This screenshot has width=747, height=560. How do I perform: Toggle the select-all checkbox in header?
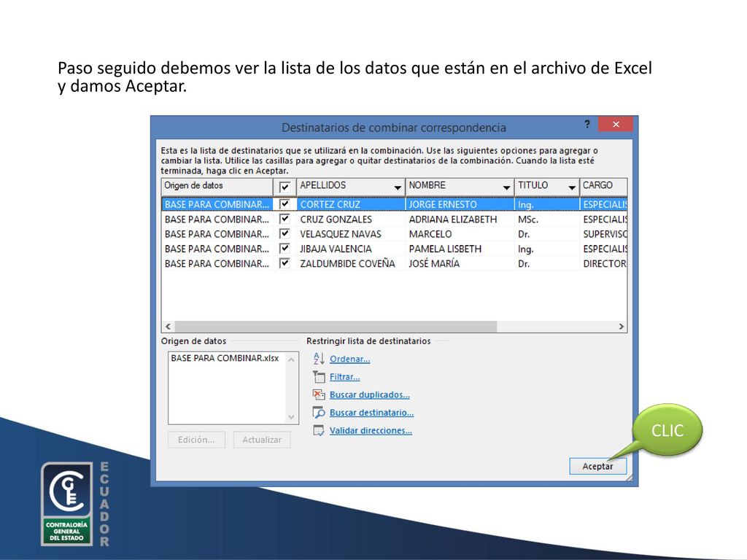pyautogui.click(x=285, y=187)
